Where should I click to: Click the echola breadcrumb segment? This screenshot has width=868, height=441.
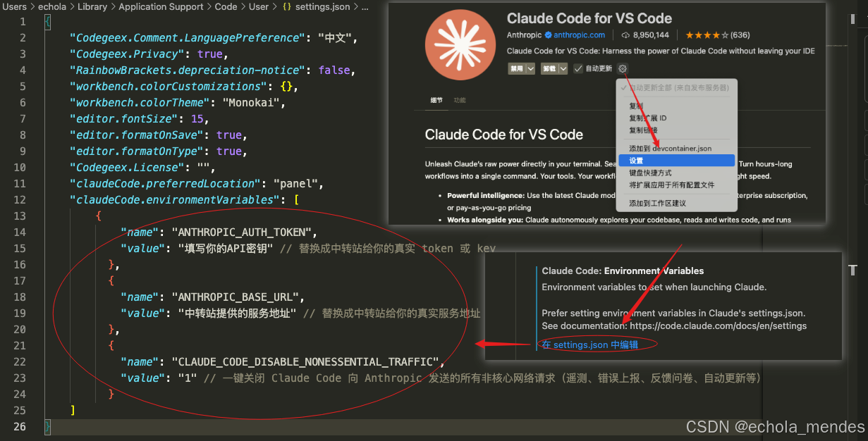[52, 6]
